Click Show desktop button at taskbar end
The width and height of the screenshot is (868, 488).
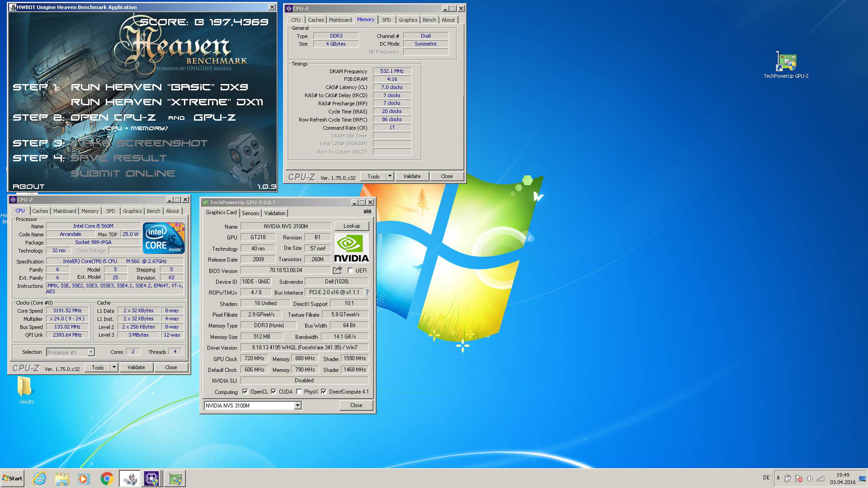(863, 479)
